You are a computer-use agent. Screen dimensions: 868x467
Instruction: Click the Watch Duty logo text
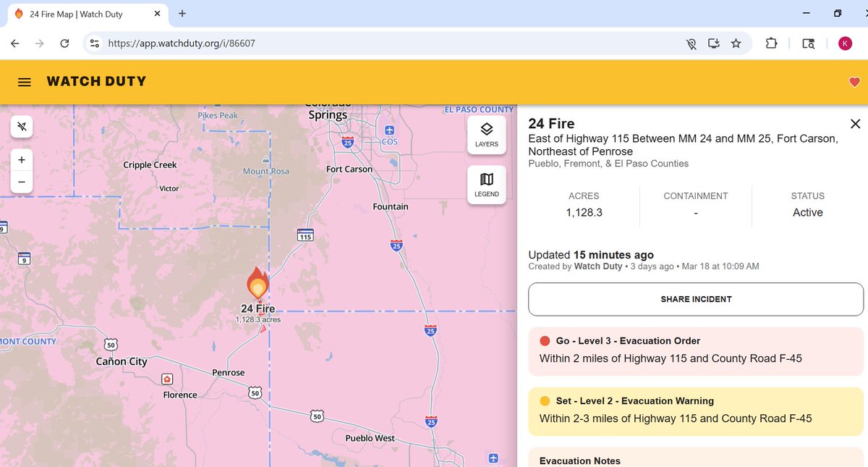[96, 81]
